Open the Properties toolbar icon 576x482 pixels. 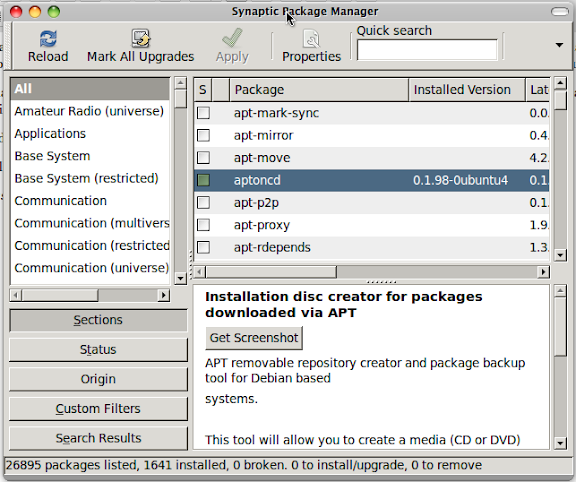click(312, 39)
